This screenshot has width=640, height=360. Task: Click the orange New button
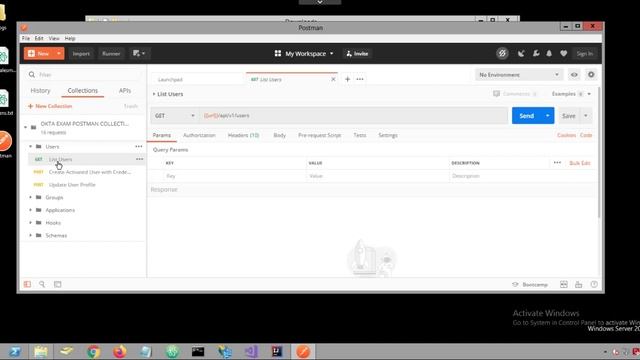[39, 53]
